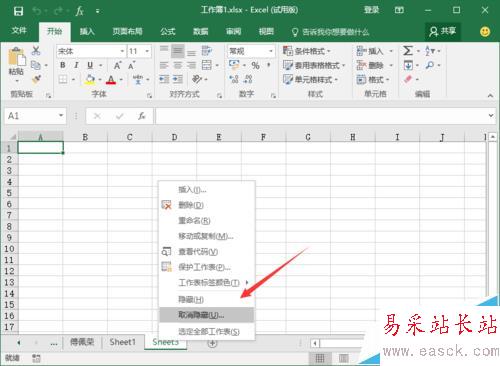Screen dimensions: 500x366
Task: Toggle Underline formatting
Action: [x=90, y=65]
